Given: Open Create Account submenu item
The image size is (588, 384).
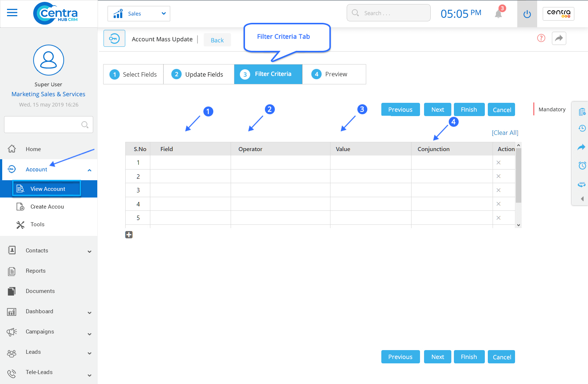Looking at the screenshot, I should tap(47, 207).
